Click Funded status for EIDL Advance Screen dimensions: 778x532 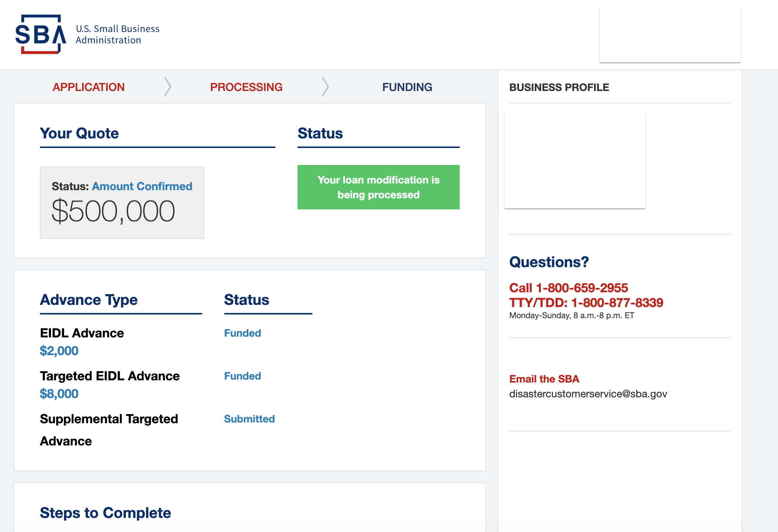pyautogui.click(x=242, y=333)
